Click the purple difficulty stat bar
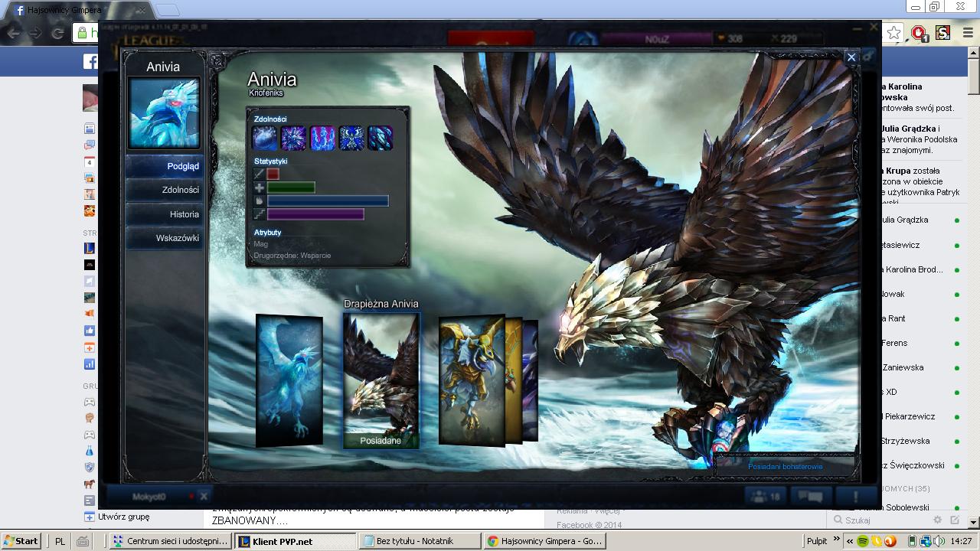980x551 pixels. point(315,214)
